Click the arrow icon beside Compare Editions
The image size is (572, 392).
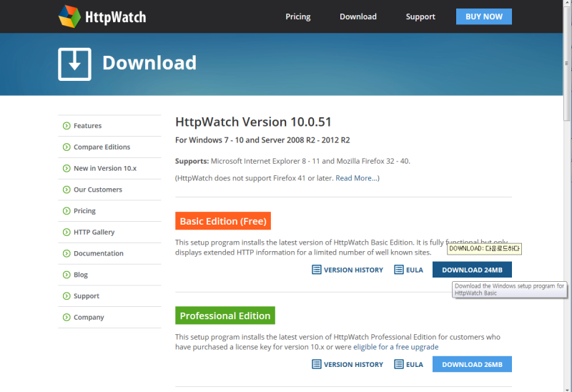(66, 147)
